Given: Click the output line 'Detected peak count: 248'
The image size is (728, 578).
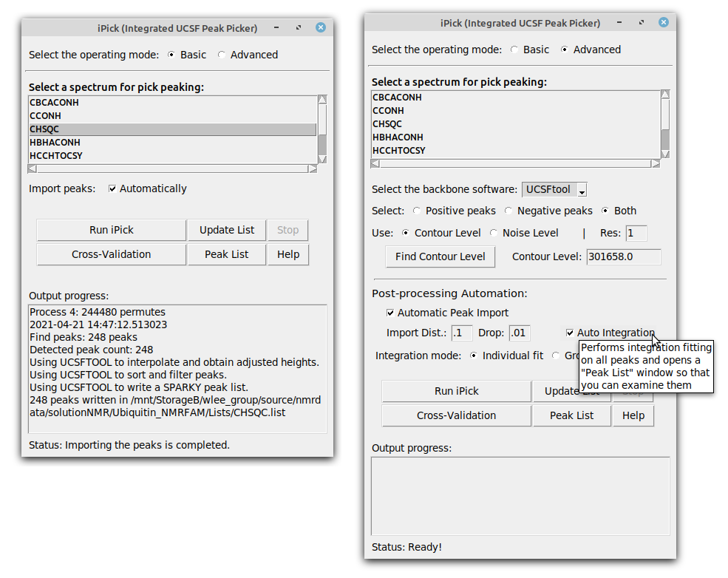Looking at the screenshot, I should 92,350.
